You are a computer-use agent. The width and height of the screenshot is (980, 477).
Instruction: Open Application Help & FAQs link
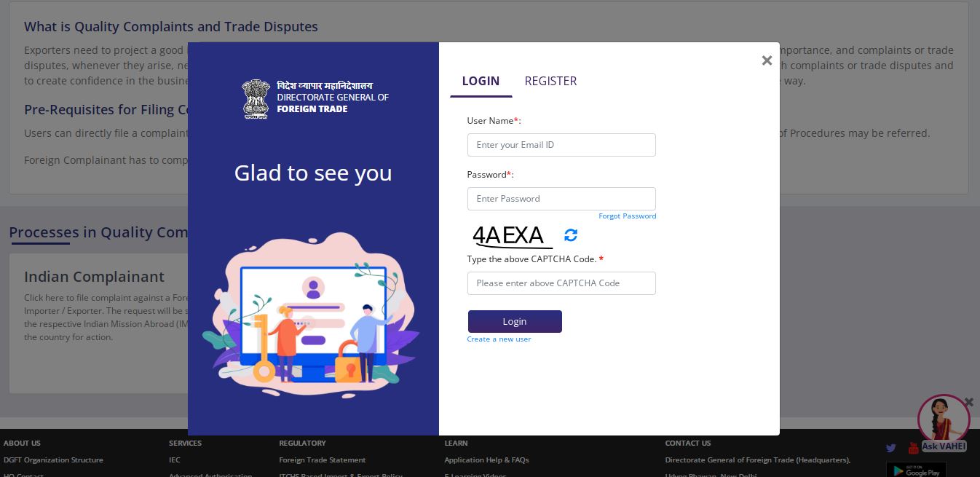tap(486, 460)
